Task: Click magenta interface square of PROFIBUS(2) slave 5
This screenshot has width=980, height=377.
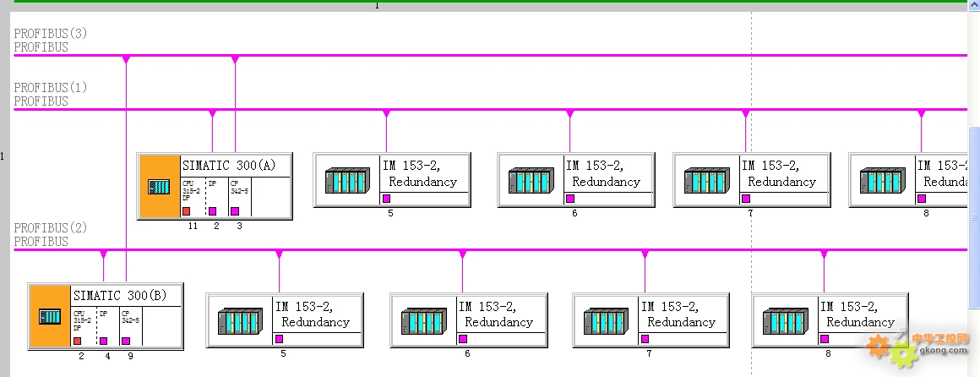Action: click(x=279, y=339)
